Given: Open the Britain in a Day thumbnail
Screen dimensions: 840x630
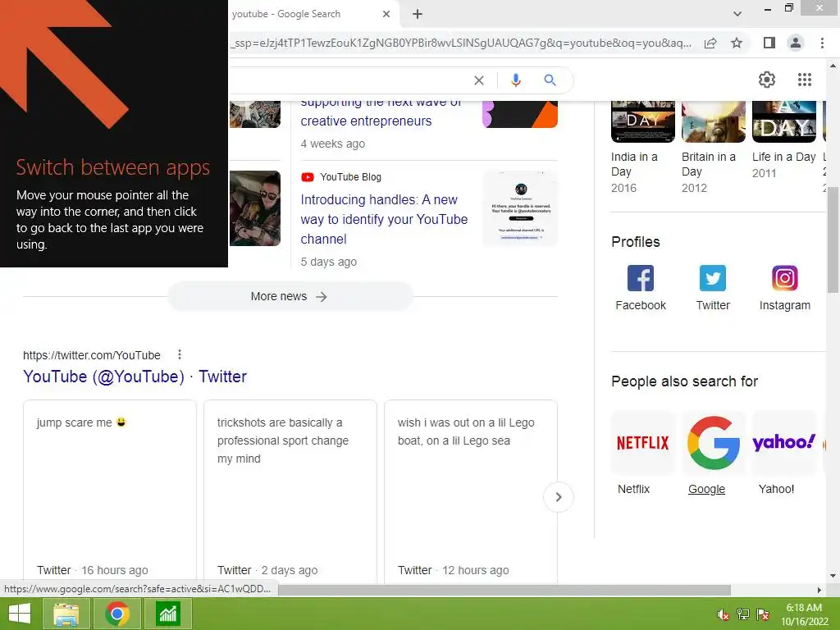Looking at the screenshot, I should (x=713, y=121).
